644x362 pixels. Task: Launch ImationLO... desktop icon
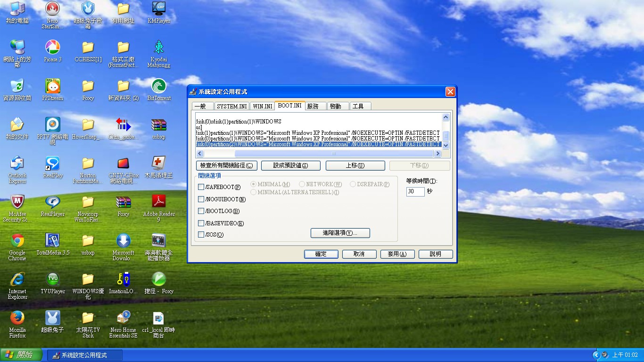124,283
